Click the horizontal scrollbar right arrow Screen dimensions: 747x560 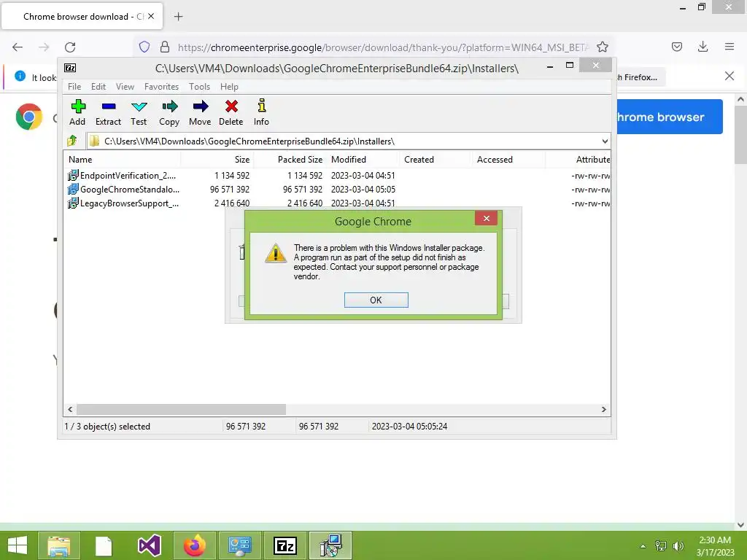[603, 409]
